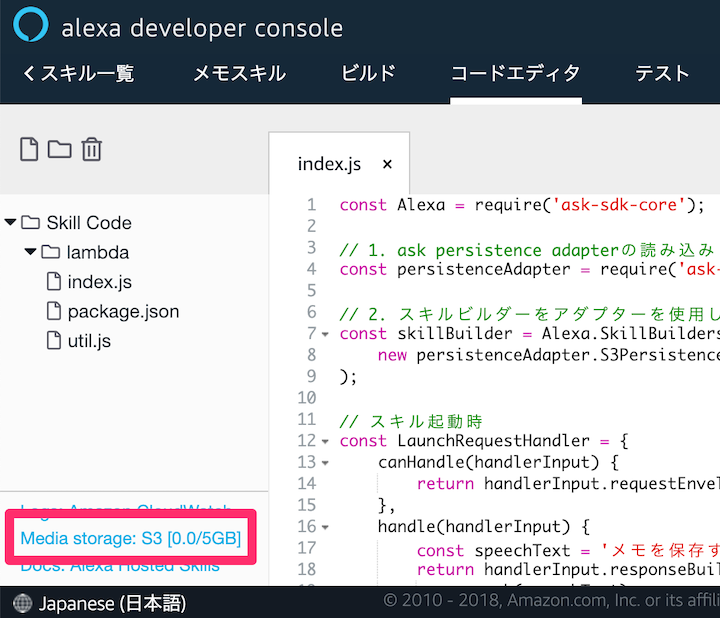Click the LaunchRequestHandler code on line 12
The width and height of the screenshot is (720, 618).
click(x=493, y=441)
